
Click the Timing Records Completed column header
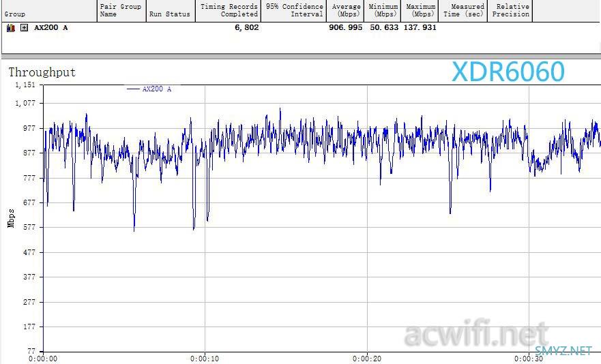228,11
